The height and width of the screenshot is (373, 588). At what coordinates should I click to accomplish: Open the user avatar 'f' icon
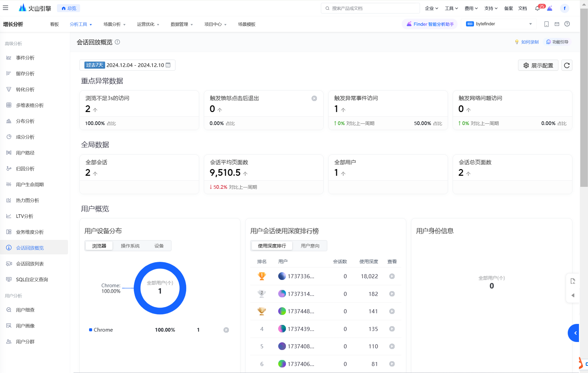(x=564, y=8)
